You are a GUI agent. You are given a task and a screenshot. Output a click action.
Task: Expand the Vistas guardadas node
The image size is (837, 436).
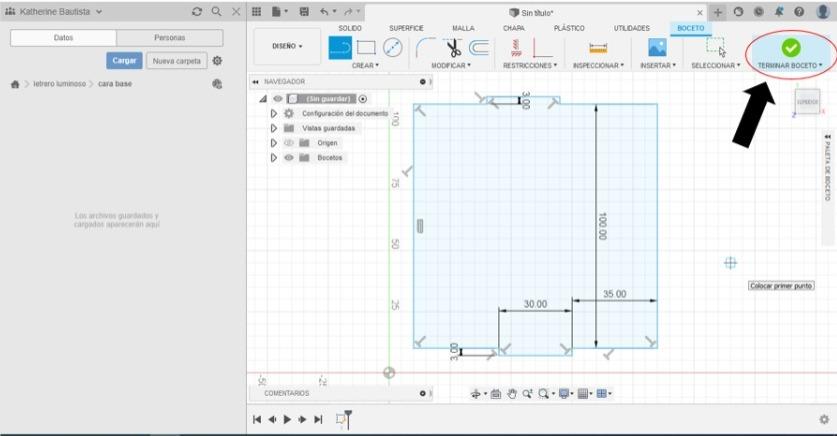tap(274, 129)
